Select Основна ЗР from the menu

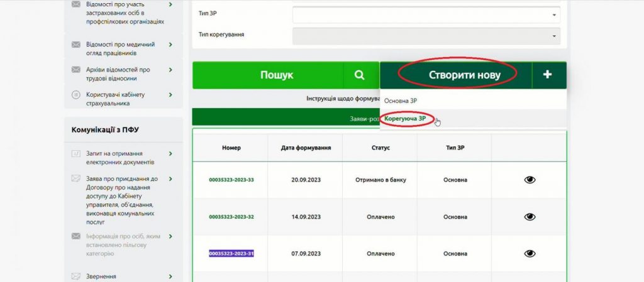click(x=401, y=100)
